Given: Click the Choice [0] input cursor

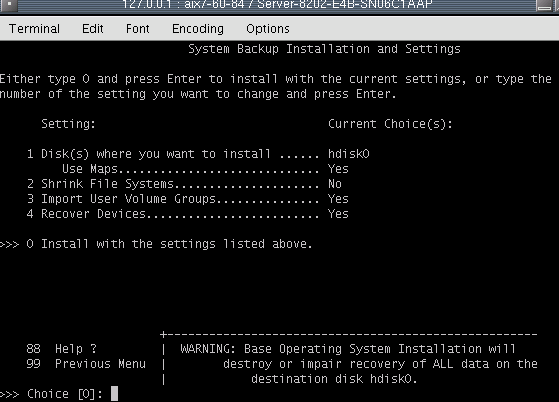Looking at the screenshot, I should pos(114,393).
